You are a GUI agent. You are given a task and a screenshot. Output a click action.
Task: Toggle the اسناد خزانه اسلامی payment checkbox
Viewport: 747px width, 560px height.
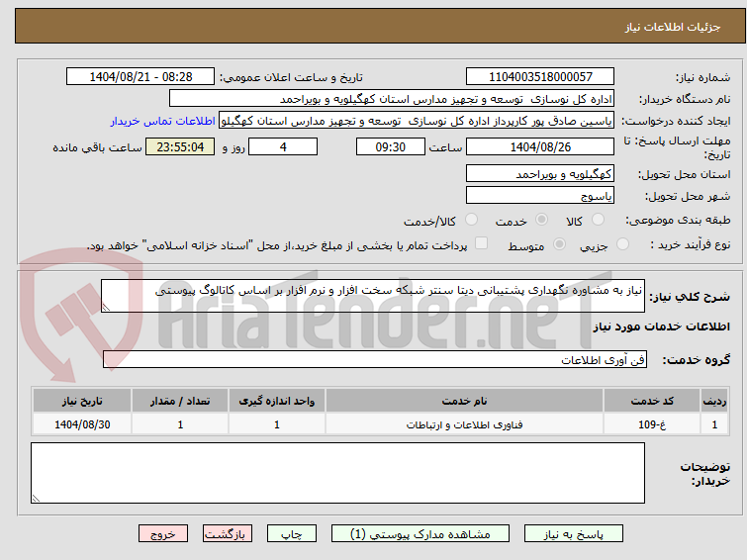click(482, 243)
